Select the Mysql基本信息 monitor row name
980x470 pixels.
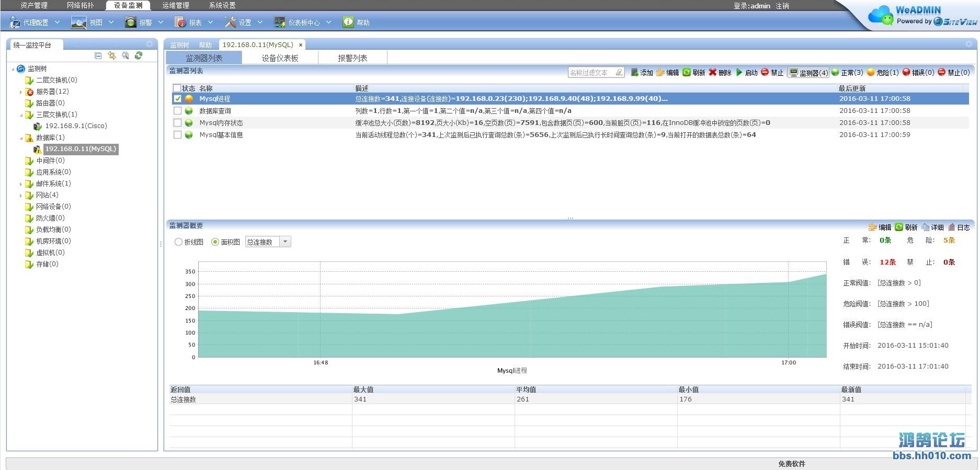point(221,135)
